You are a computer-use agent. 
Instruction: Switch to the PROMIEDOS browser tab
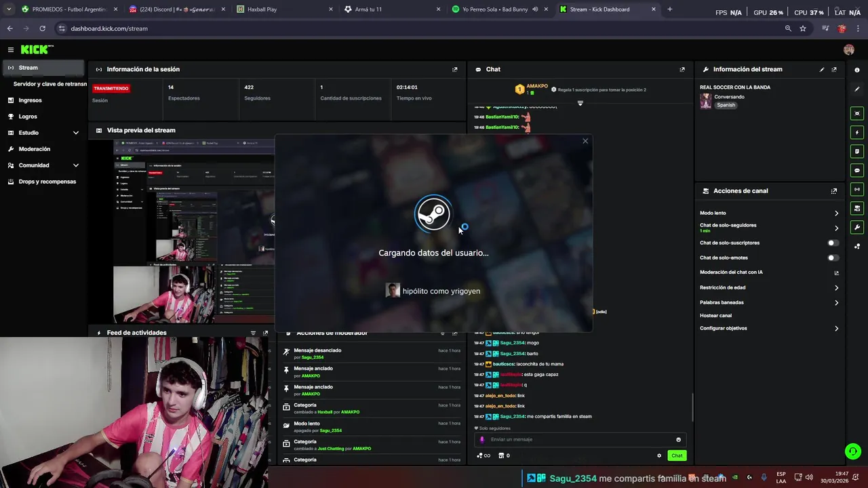pos(70,9)
